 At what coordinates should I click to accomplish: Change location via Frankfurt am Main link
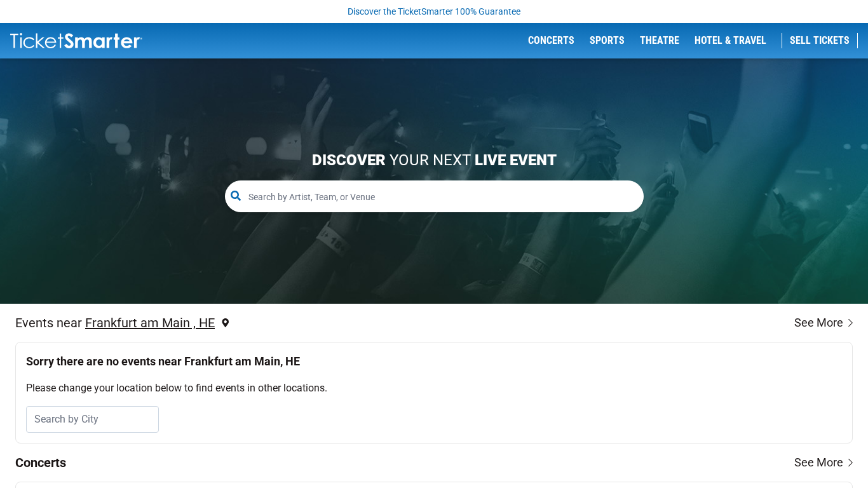(150, 323)
